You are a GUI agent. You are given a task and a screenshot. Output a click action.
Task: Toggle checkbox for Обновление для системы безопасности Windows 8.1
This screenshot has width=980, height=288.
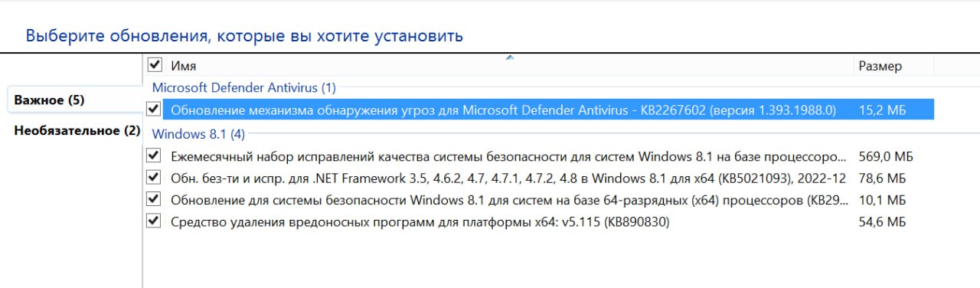(154, 200)
